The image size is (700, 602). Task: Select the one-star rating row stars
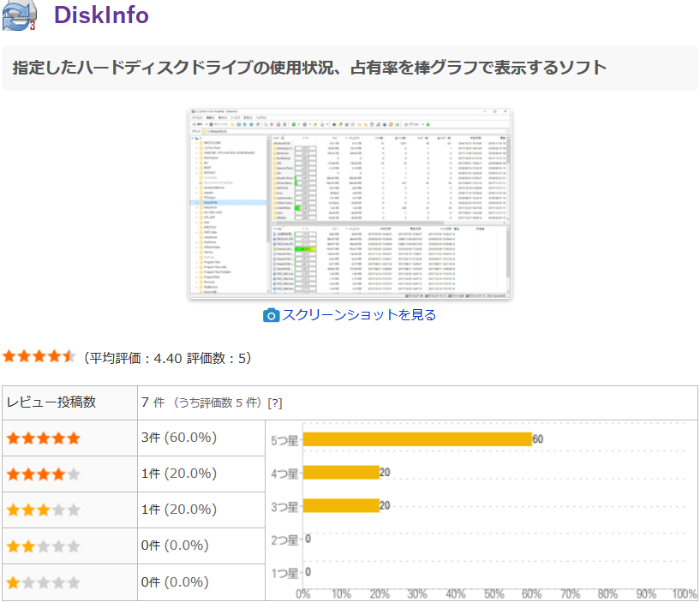click(44, 582)
